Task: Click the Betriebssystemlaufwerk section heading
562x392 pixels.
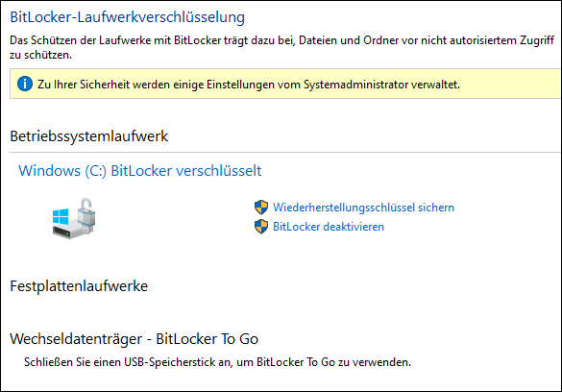Action: coord(89,136)
